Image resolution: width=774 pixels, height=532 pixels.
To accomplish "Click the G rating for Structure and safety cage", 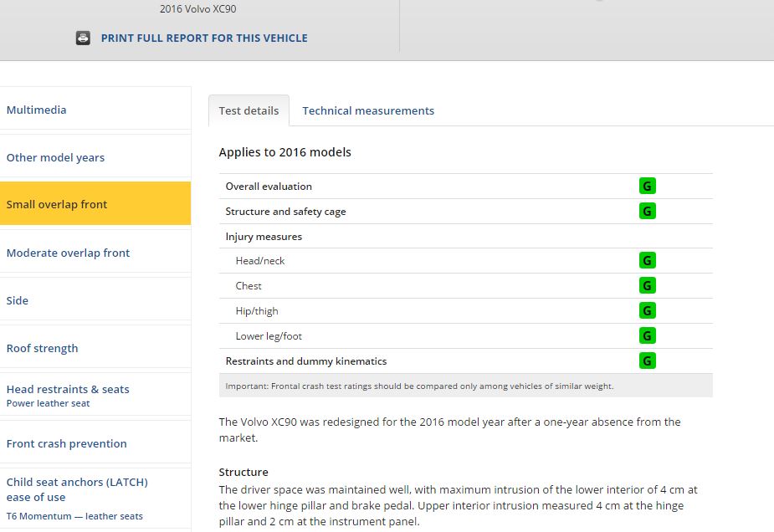I will pyautogui.click(x=647, y=212).
